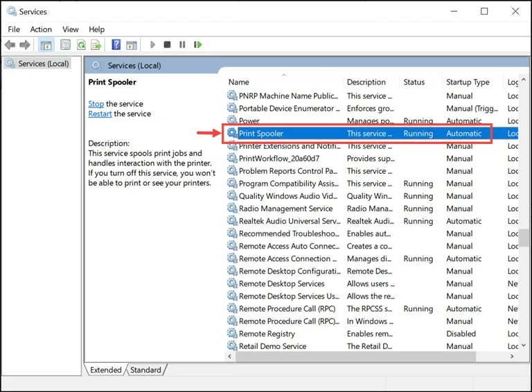The height and width of the screenshot is (392, 532).
Task: Maximize the Services window
Action: (x=484, y=11)
